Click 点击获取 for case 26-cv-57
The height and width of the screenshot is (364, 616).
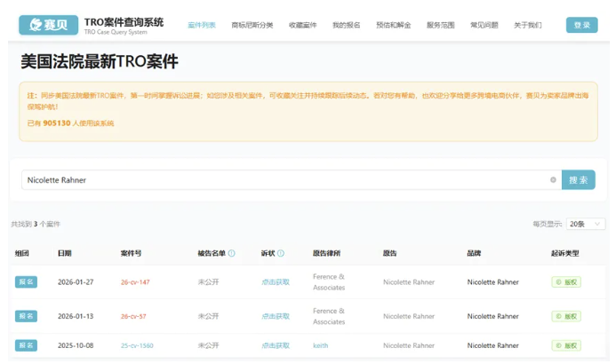275,316
